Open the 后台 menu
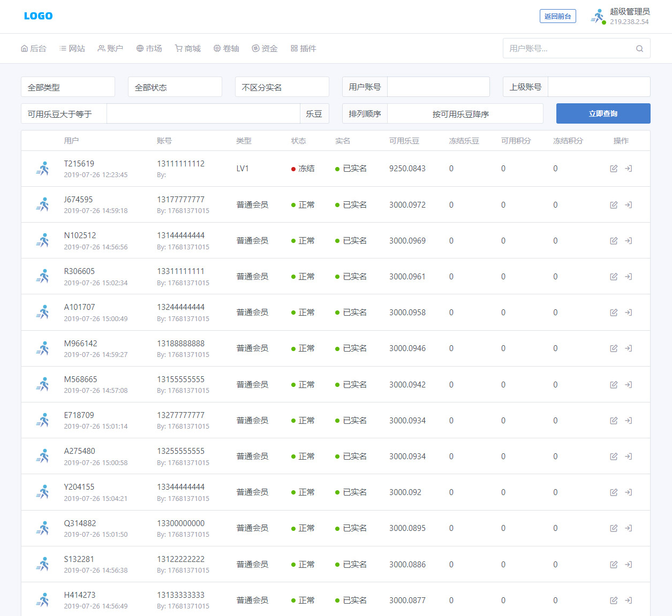This screenshot has height=616, width=672. coord(34,49)
